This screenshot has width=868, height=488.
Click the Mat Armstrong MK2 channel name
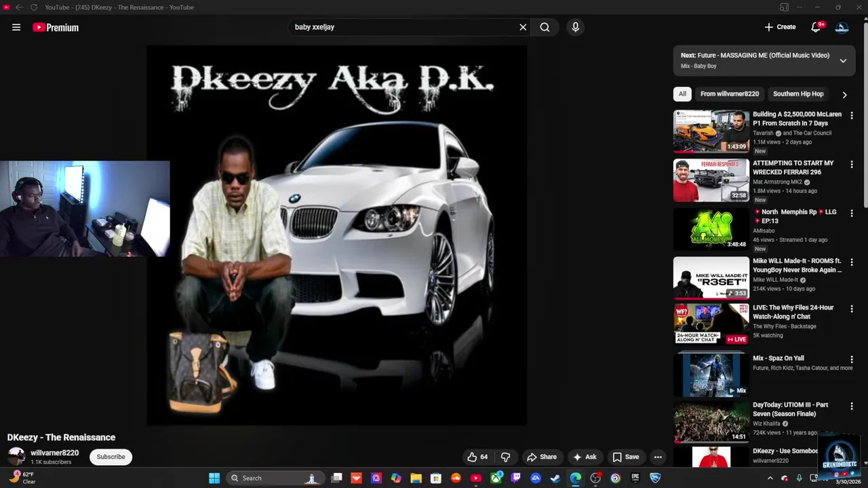point(777,182)
